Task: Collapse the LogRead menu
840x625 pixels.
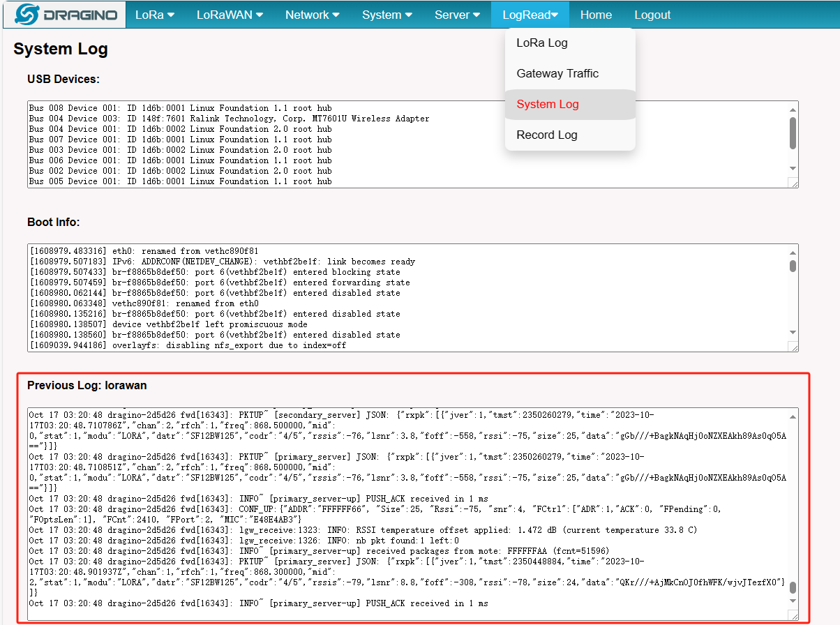Action: [530, 15]
